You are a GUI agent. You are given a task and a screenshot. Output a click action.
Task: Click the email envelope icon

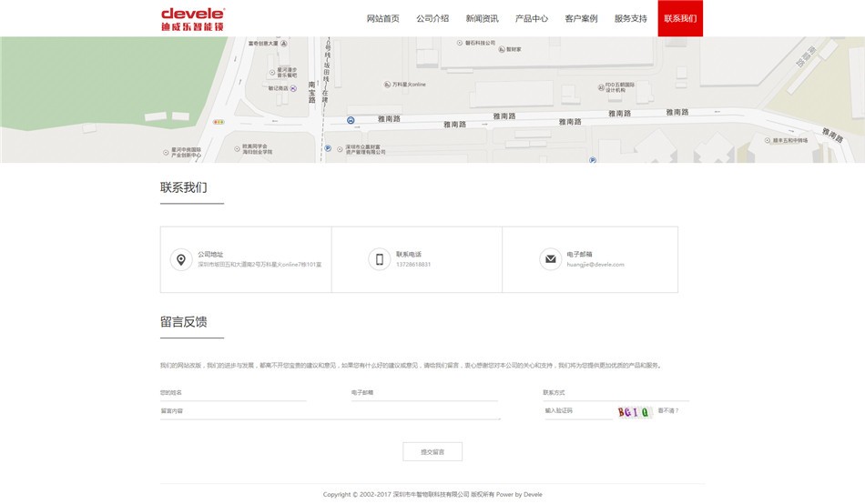pos(550,259)
